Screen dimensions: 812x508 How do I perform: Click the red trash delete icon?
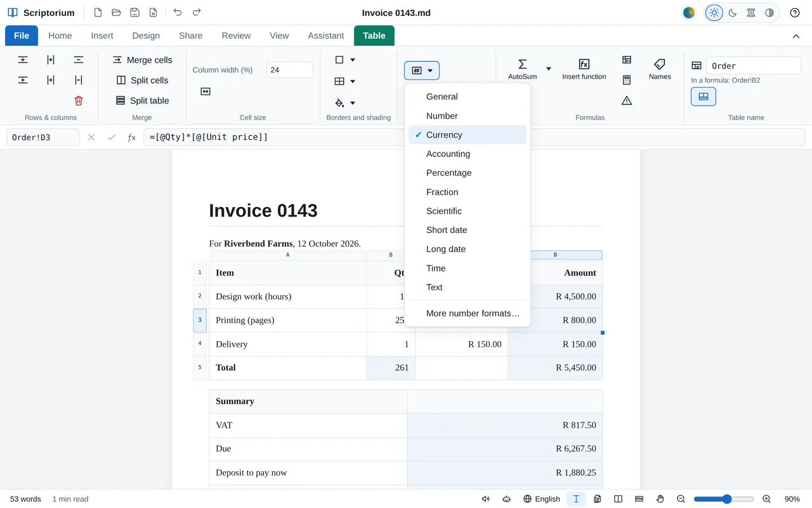click(79, 100)
